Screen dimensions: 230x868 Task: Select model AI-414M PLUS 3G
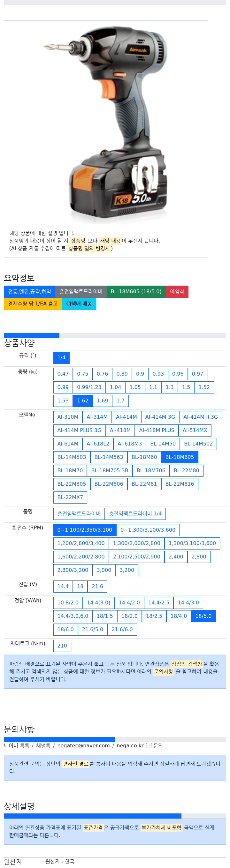79,430
